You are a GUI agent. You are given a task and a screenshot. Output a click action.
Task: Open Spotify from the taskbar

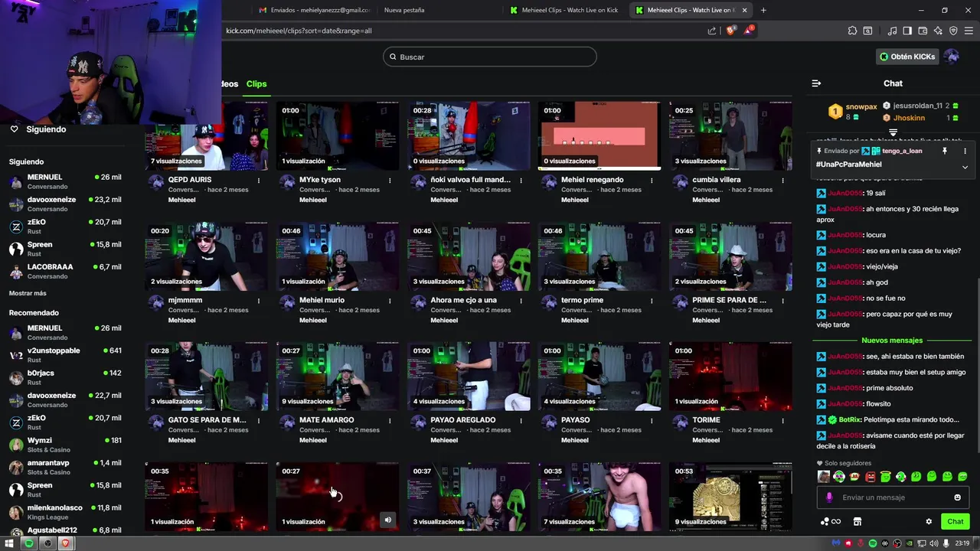29,543
